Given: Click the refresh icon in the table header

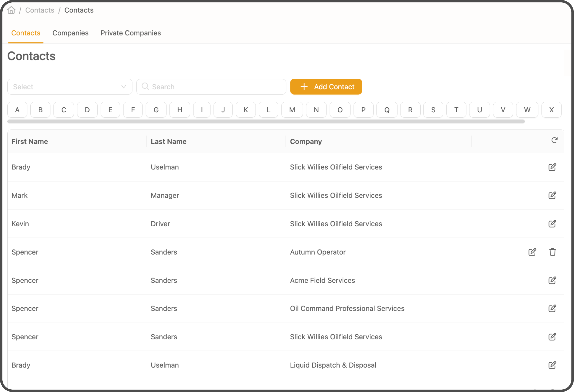Looking at the screenshot, I should 555,140.
